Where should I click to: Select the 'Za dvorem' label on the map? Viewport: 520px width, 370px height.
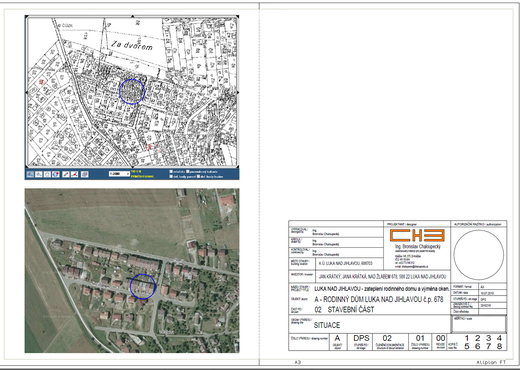tap(132, 45)
